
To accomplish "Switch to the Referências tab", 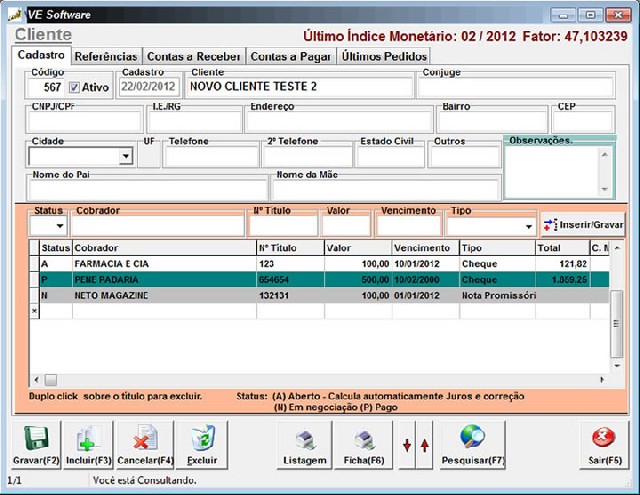I will 106,56.
